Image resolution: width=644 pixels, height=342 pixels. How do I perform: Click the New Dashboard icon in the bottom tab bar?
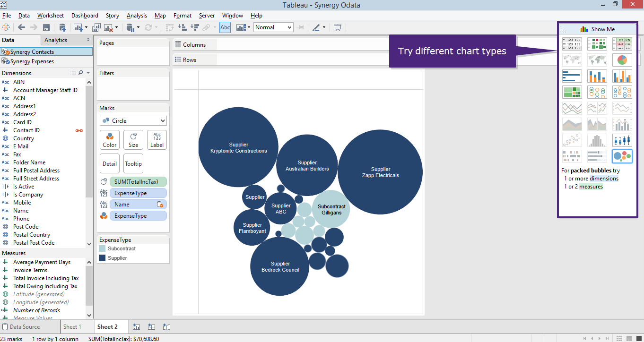(151, 326)
